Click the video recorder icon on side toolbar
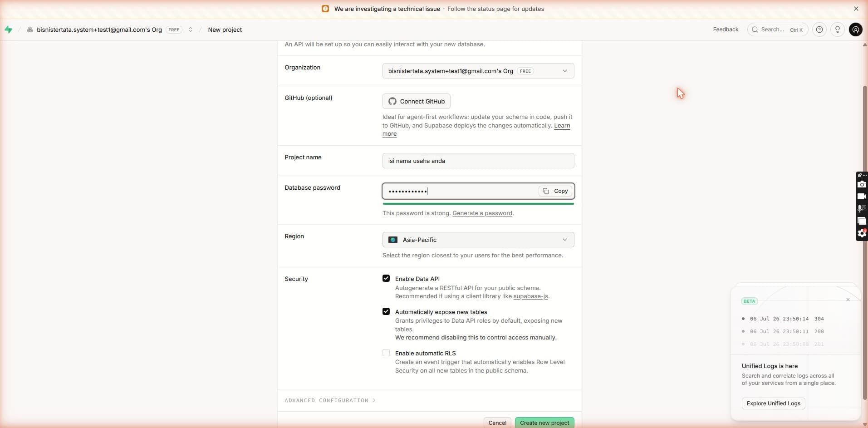The width and height of the screenshot is (868, 428). tap(862, 197)
